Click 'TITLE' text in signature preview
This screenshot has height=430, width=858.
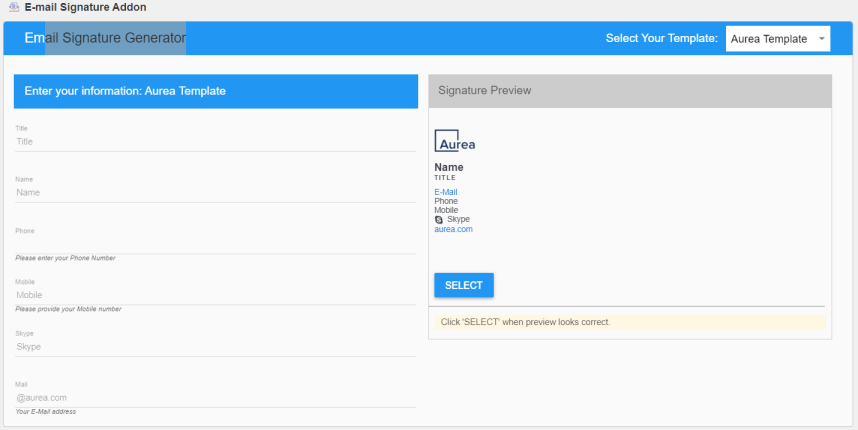tap(445, 178)
